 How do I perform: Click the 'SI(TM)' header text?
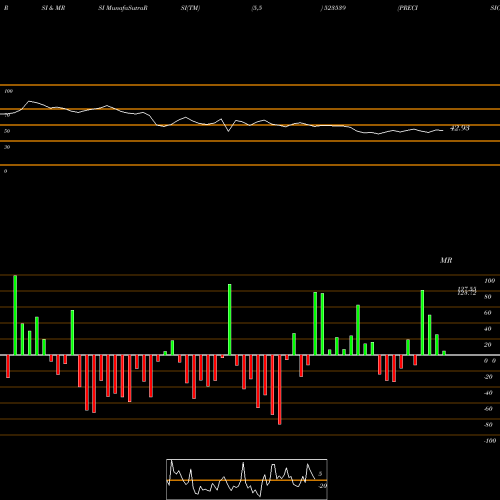click(x=190, y=8)
